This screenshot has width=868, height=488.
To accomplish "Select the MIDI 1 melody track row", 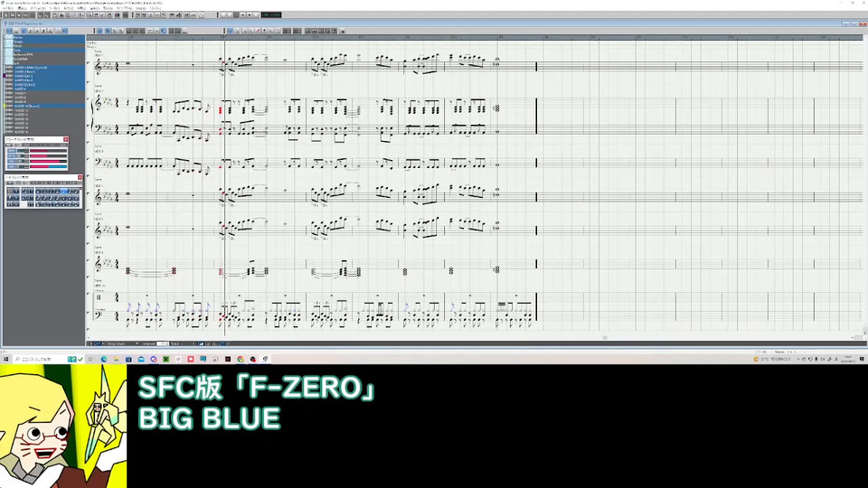I will pyautogui.click(x=49, y=68).
